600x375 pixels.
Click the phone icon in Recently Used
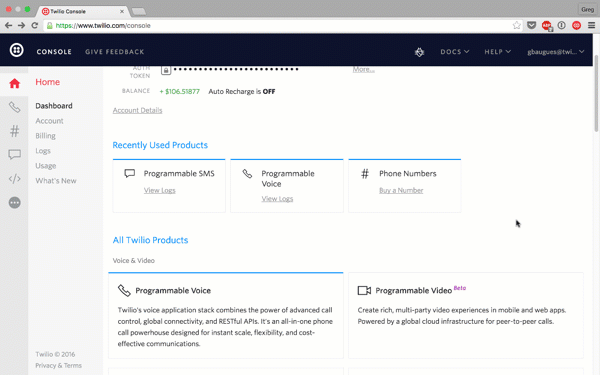point(247,174)
